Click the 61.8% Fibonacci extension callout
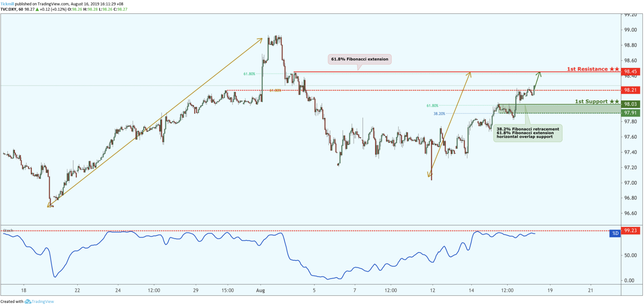 coord(360,59)
